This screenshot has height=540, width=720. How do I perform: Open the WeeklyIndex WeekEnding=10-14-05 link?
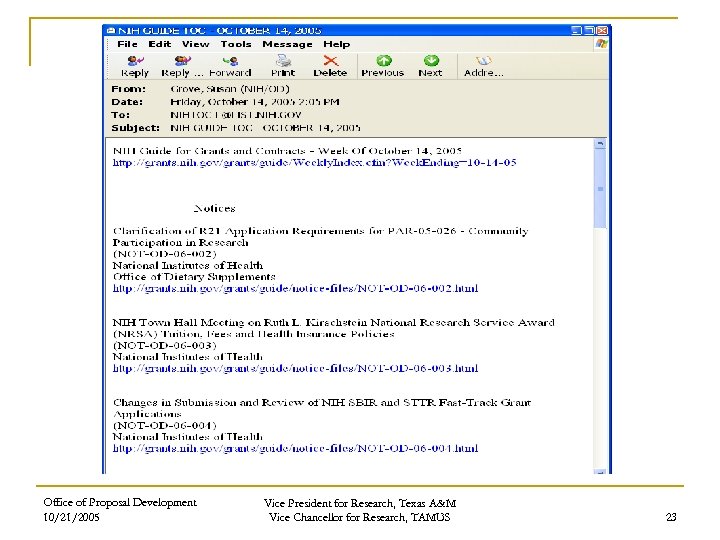pyautogui.click(x=315, y=163)
